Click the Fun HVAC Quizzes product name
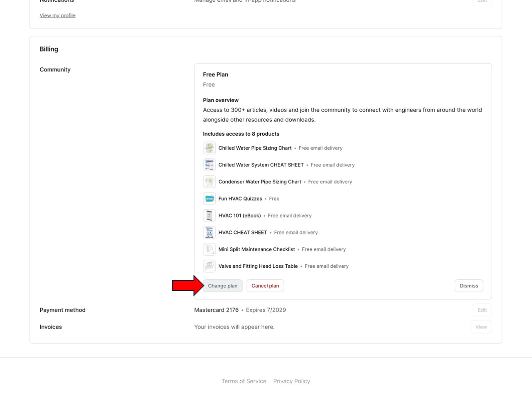The height and width of the screenshot is (399, 532). tap(240, 199)
